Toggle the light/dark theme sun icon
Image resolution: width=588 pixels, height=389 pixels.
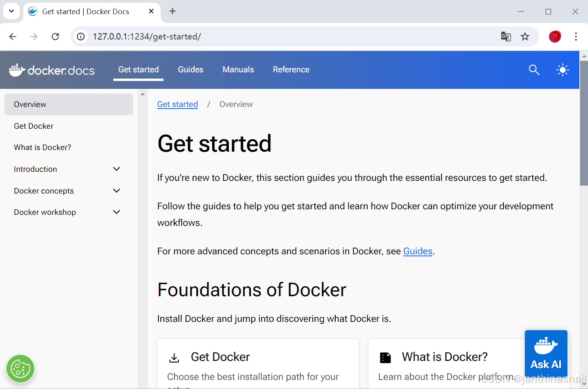click(x=562, y=70)
